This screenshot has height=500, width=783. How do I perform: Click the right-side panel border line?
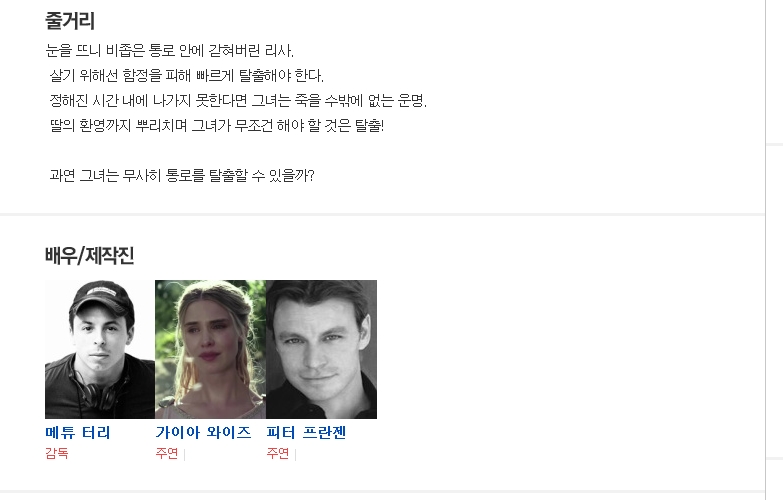pos(766,250)
